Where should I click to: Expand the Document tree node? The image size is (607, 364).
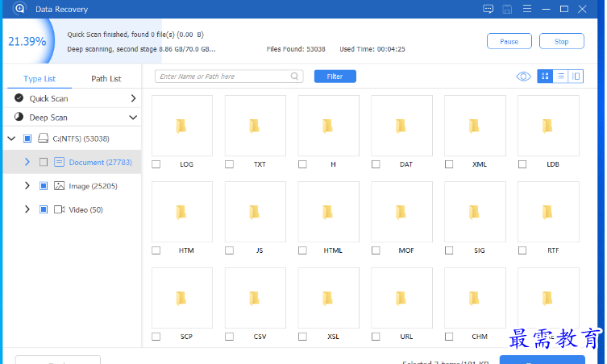(27, 162)
